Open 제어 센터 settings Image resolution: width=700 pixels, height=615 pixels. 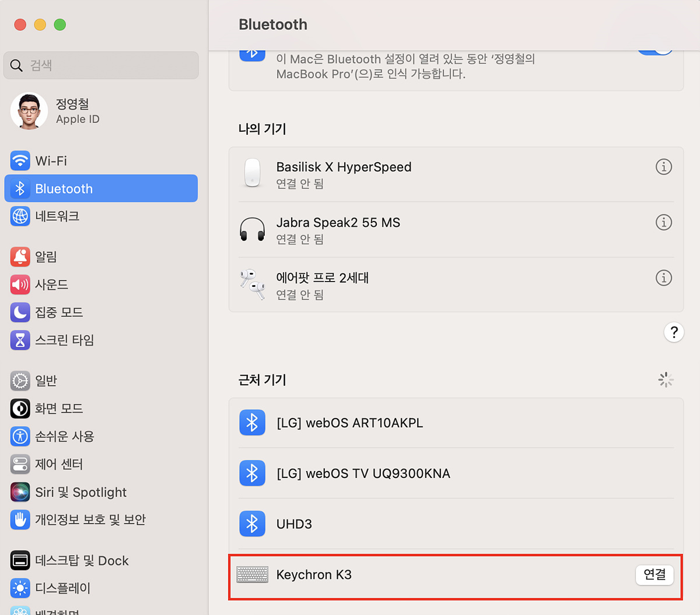101,464
